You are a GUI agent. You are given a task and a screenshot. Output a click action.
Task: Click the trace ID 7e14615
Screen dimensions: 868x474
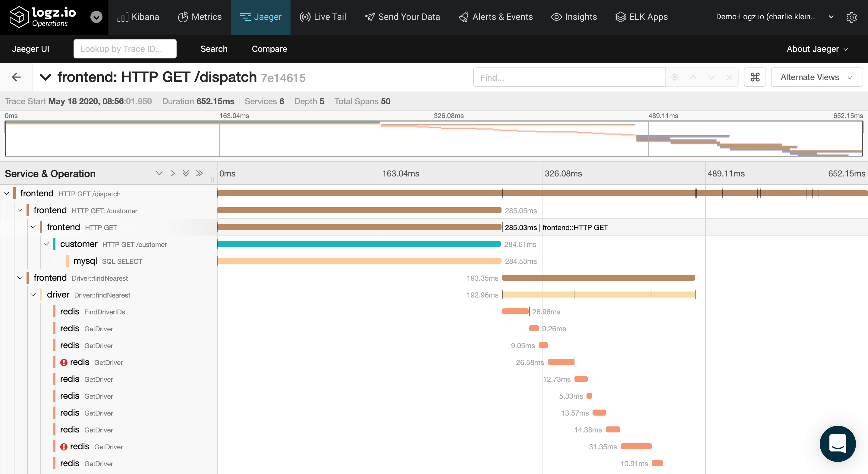coord(283,78)
